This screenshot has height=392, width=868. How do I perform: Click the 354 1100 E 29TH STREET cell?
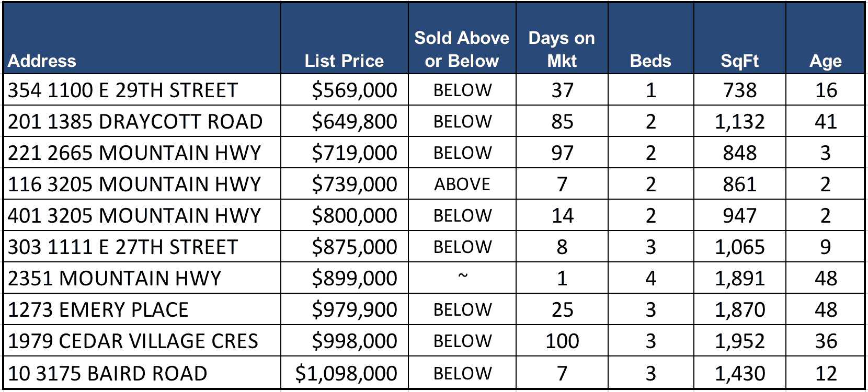click(123, 90)
